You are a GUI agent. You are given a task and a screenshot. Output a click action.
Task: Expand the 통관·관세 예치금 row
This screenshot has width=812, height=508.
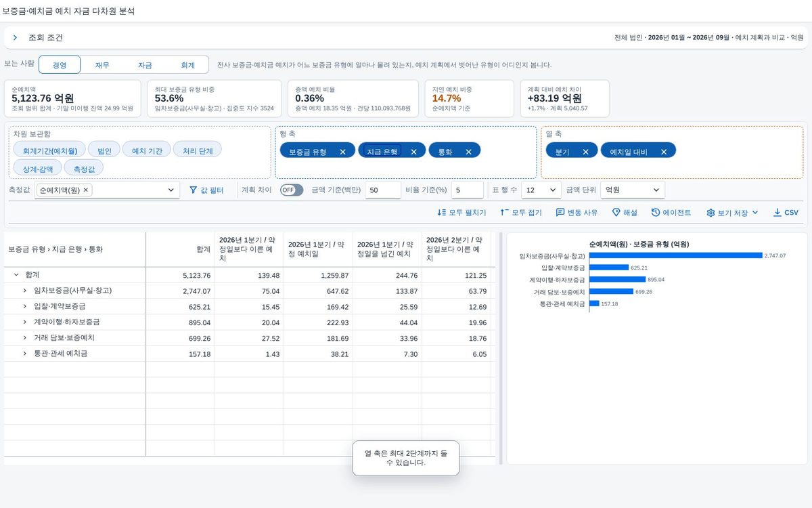pos(25,354)
